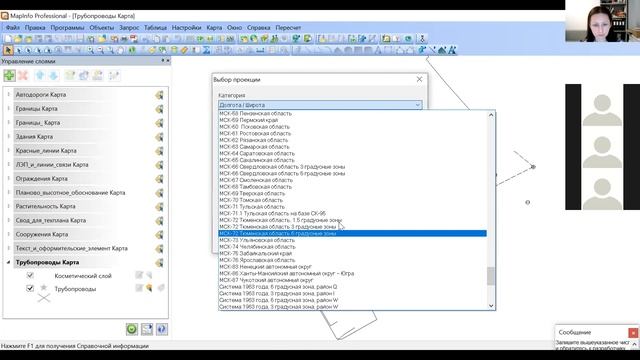Expand the Здания Карта tree node

pyautogui.click(x=9, y=136)
